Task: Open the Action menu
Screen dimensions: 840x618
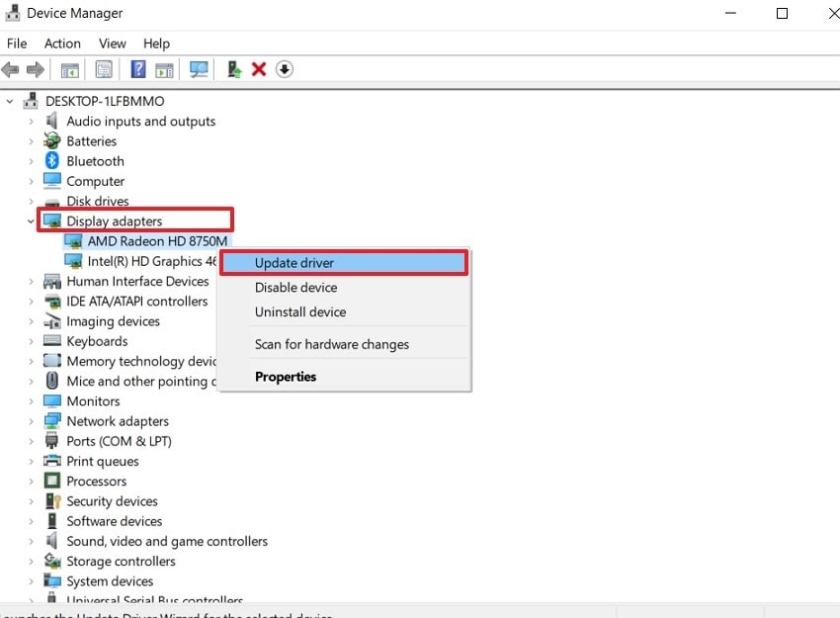Action: pos(62,44)
